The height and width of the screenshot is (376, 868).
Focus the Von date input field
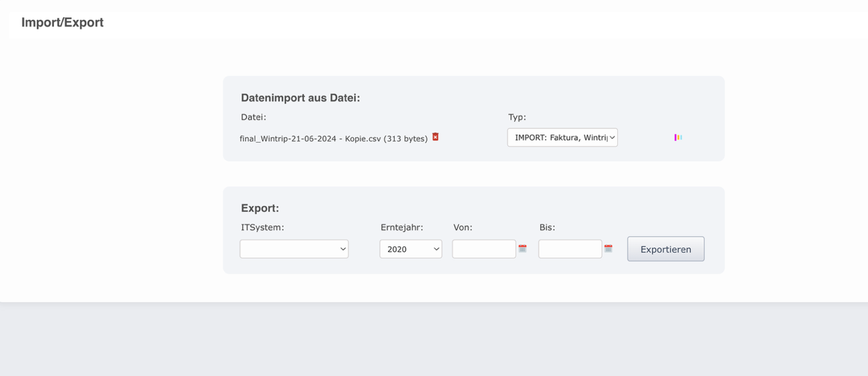[x=484, y=249]
